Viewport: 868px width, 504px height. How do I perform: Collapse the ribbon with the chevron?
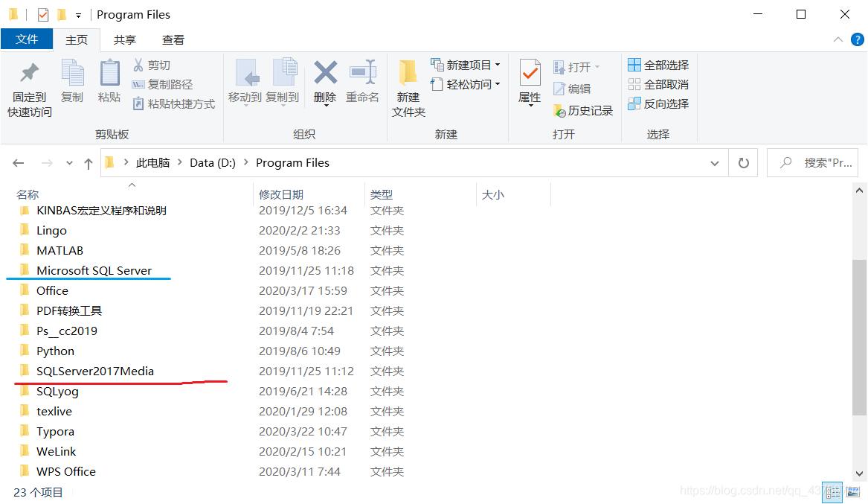pyautogui.click(x=838, y=40)
